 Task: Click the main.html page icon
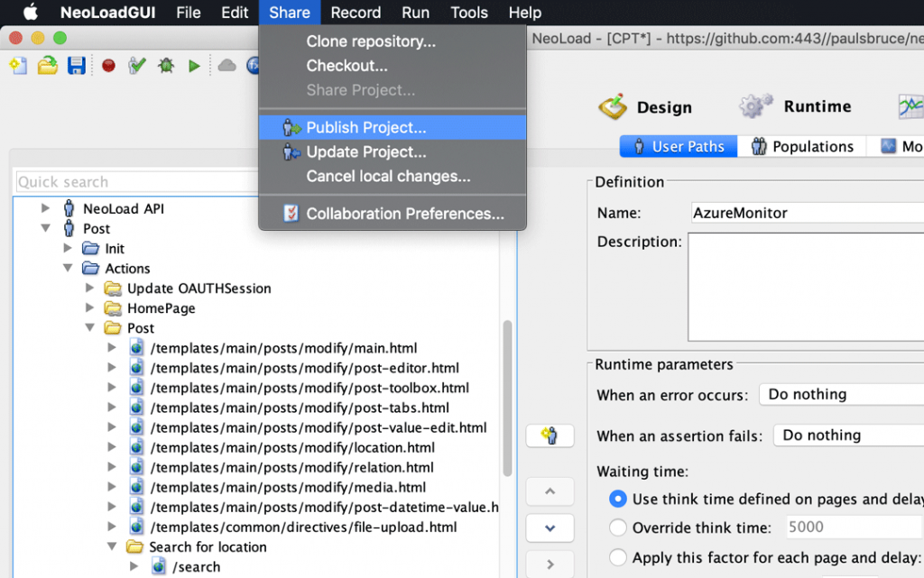click(136, 348)
